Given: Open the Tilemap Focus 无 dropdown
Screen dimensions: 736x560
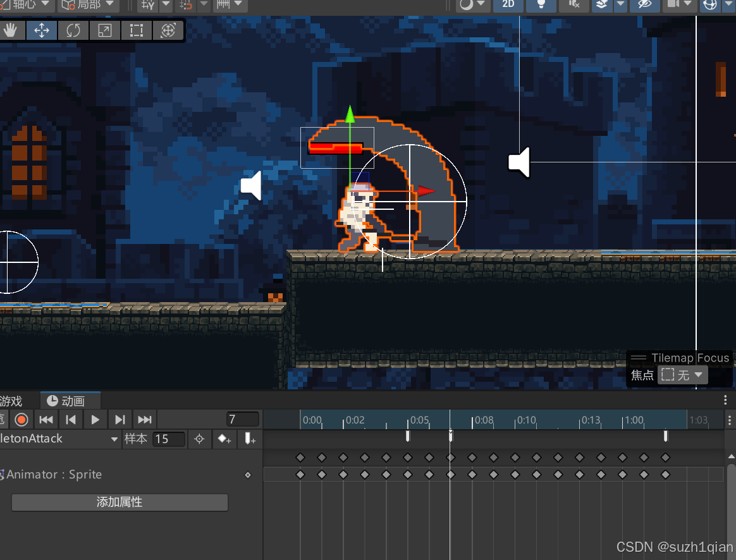Looking at the screenshot, I should 682,375.
